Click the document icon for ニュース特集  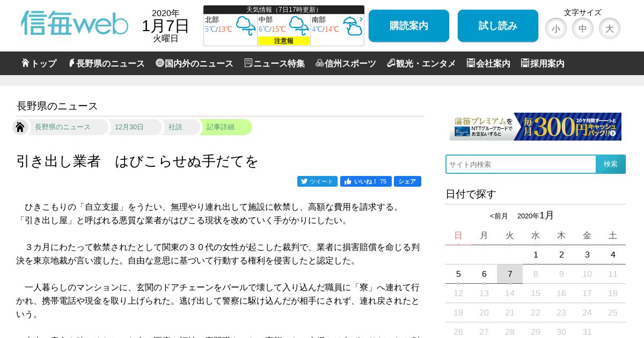(248, 63)
